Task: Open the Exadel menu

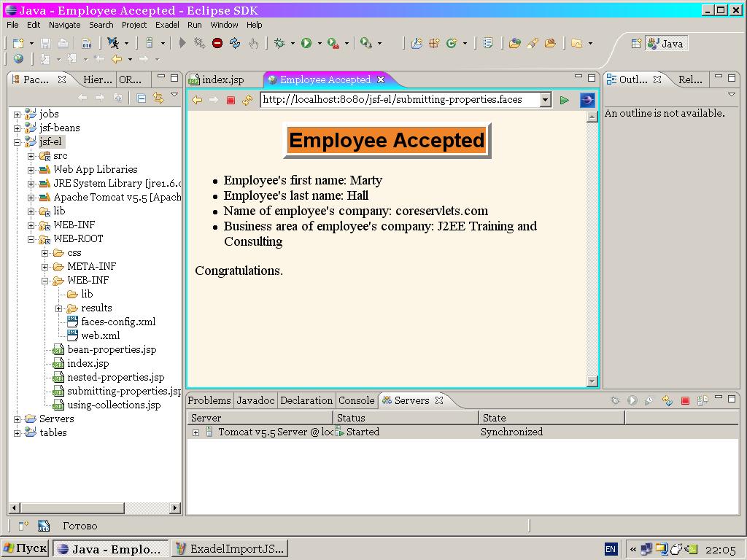Action: click(167, 25)
